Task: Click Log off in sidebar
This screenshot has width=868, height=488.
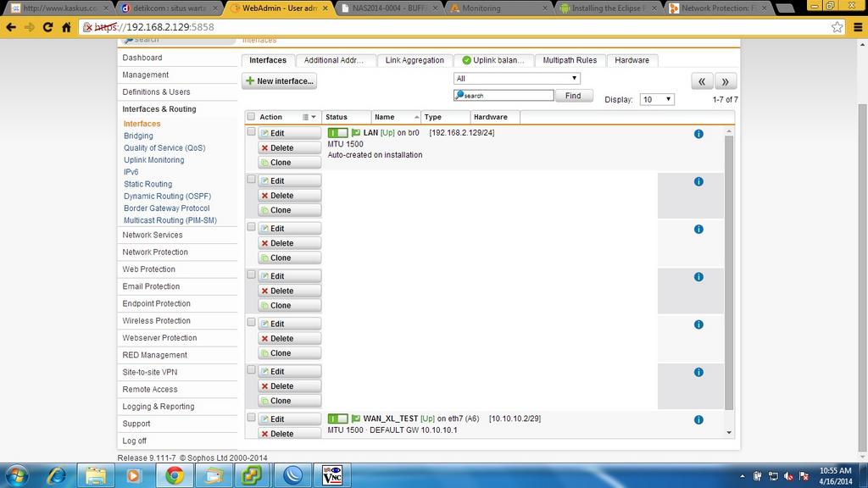Action: coord(135,441)
